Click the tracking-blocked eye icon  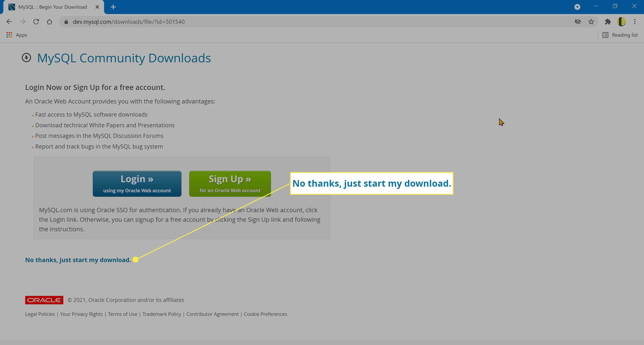[x=578, y=22]
